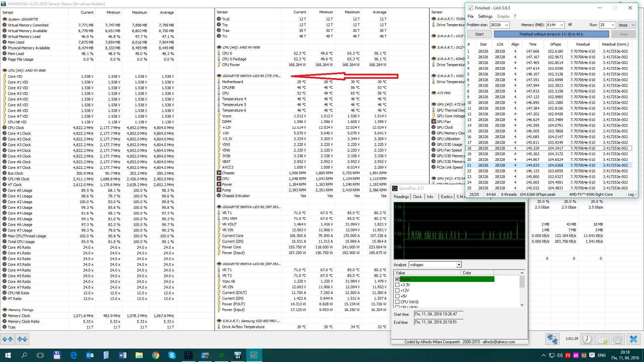The width and height of the screenshot is (644, 362).
Task: Click the blue X close sensors icon
Action: coord(633,339)
